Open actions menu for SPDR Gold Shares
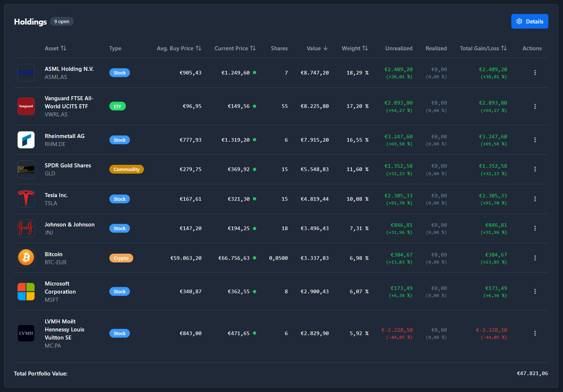The height and width of the screenshot is (392, 563). point(535,169)
